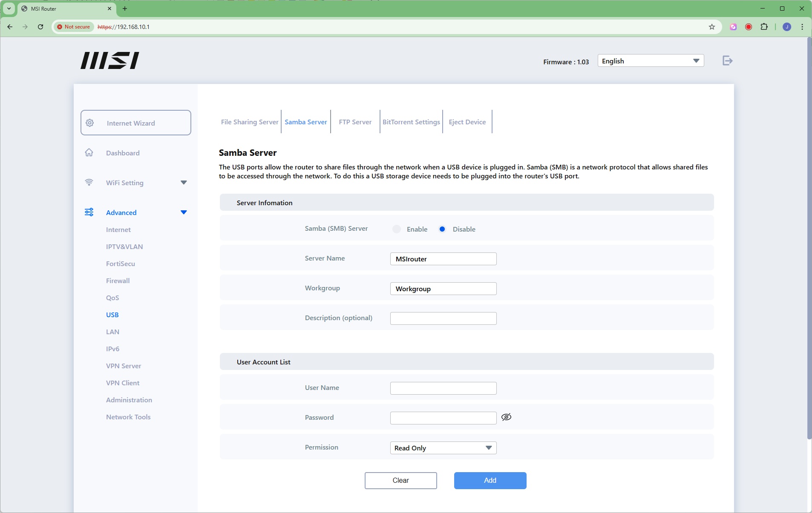812x513 pixels.
Task: Reload the router page
Action: (x=40, y=27)
